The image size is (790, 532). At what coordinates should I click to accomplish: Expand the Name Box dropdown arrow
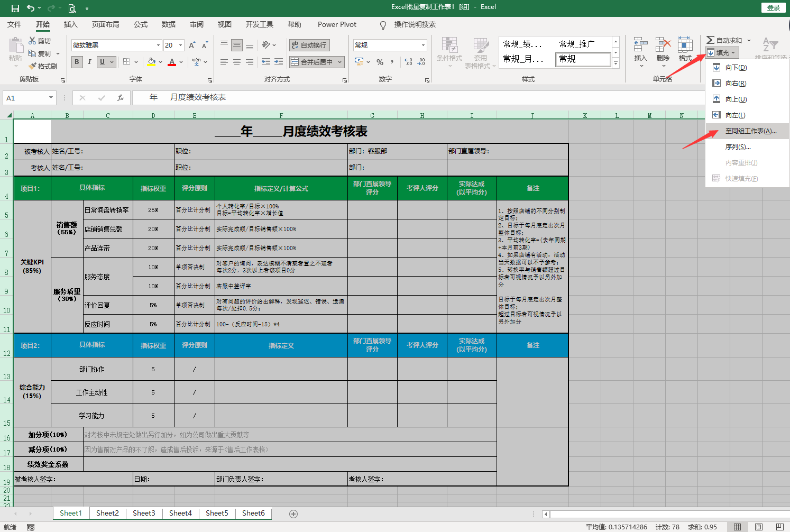(x=51, y=98)
